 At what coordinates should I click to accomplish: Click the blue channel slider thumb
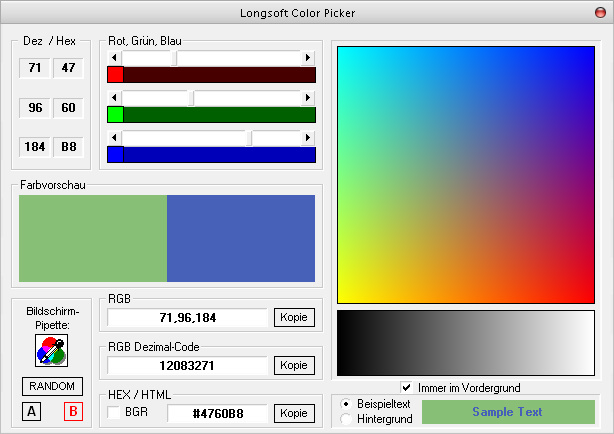(x=250, y=137)
